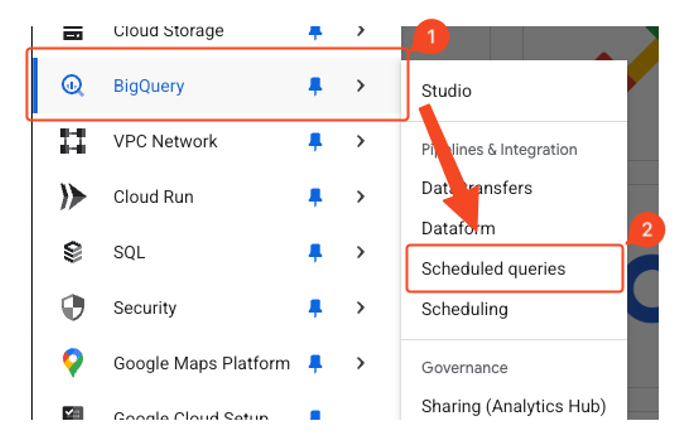Image resolution: width=684 pixels, height=446 pixels.
Task: Select the Google Cloud Setup label
Action: [191, 415]
